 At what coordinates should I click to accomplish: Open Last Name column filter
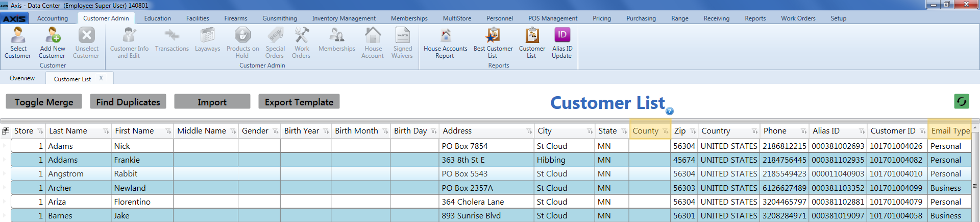tap(106, 131)
